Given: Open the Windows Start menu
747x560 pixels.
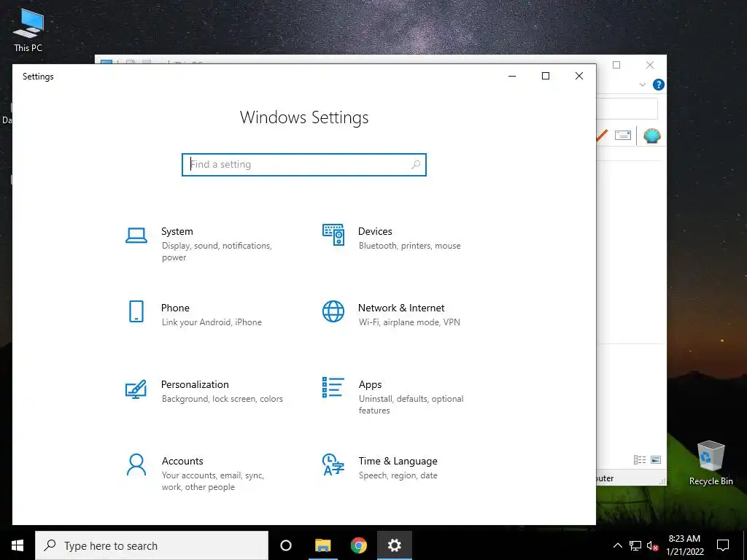Looking at the screenshot, I should tap(18, 545).
